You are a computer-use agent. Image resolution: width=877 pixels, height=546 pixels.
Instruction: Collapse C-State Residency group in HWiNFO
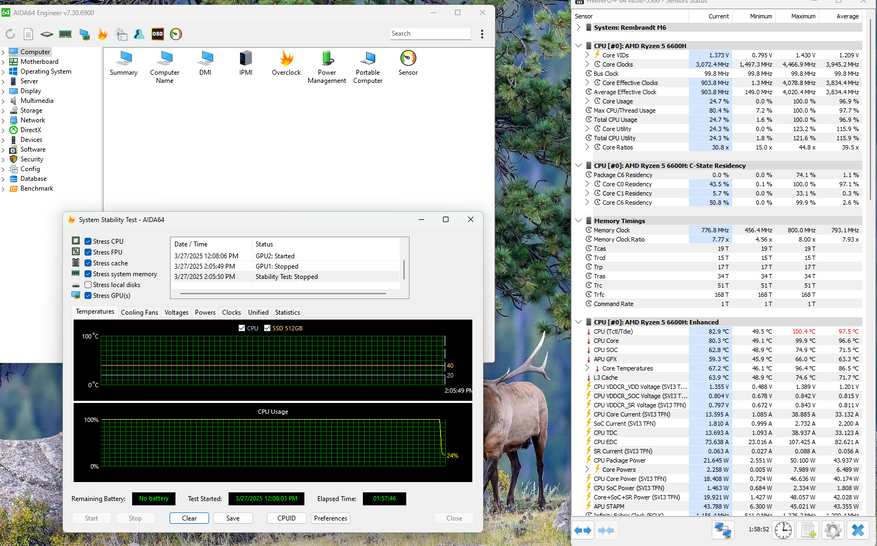(579, 166)
